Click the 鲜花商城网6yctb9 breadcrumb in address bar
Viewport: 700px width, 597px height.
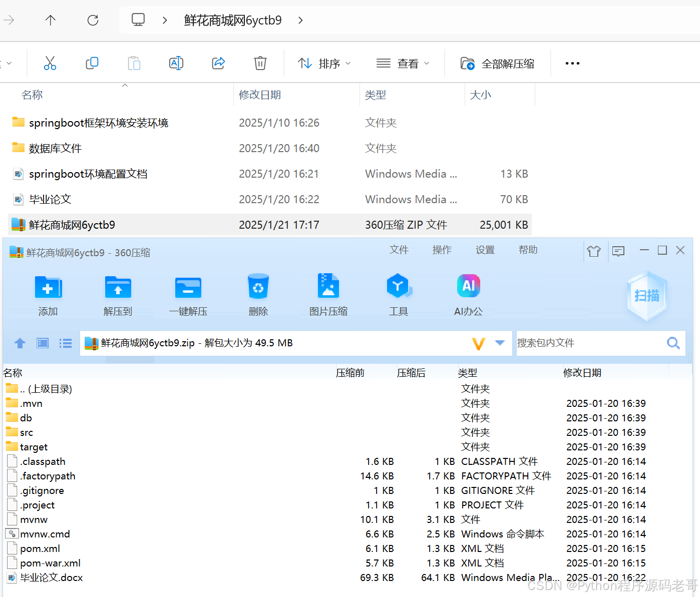233,20
